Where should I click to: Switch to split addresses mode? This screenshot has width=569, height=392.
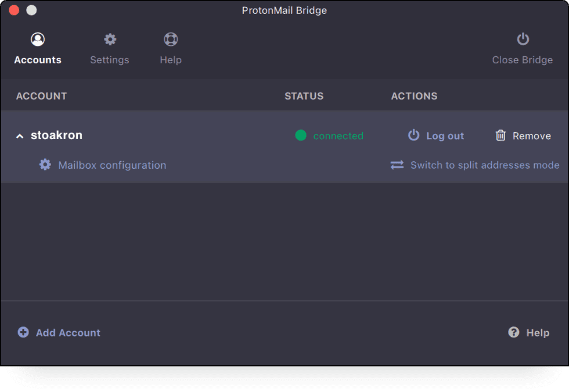click(485, 165)
